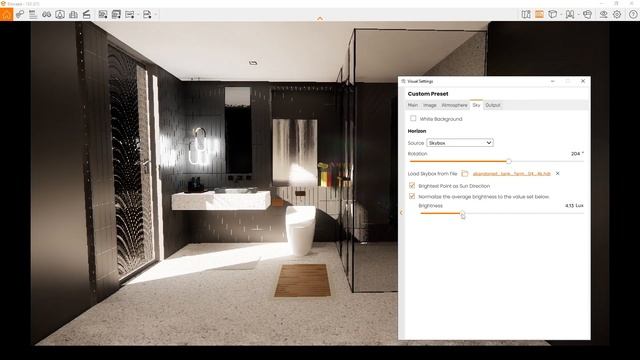Click the VR headset icon
The height and width of the screenshot is (360, 640).
tap(587, 15)
